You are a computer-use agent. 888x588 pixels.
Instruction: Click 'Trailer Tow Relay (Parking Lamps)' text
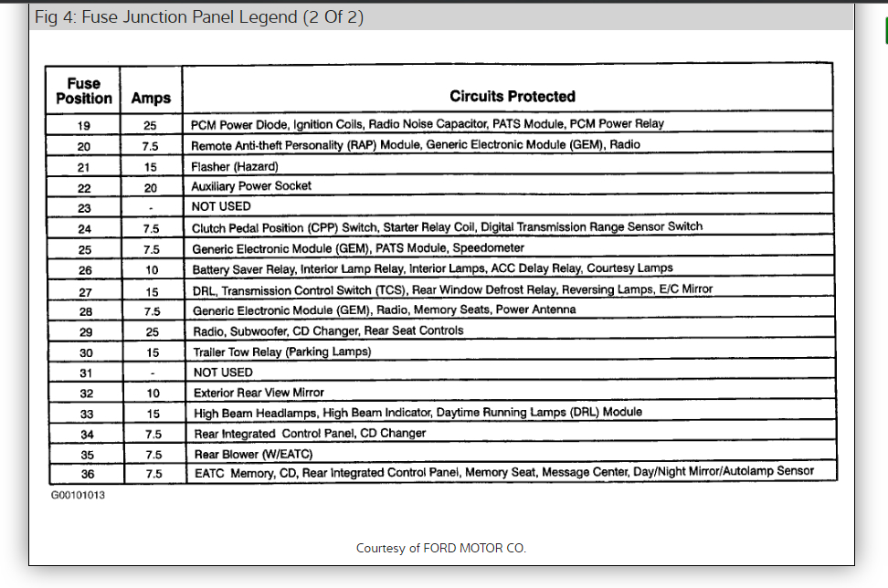[282, 352]
